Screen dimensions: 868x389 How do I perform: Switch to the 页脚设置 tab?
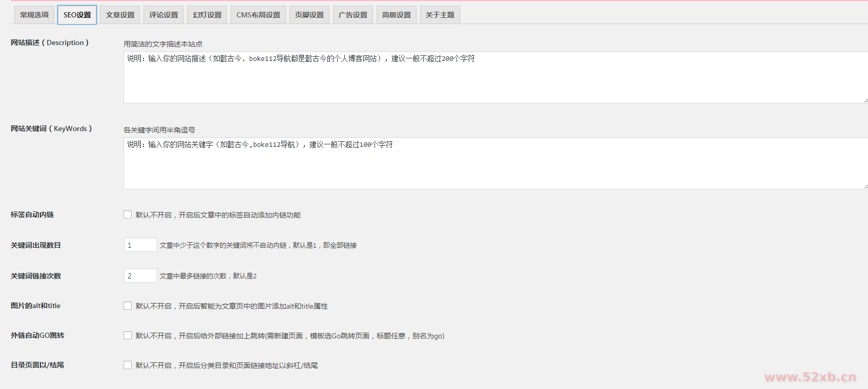[x=309, y=15]
